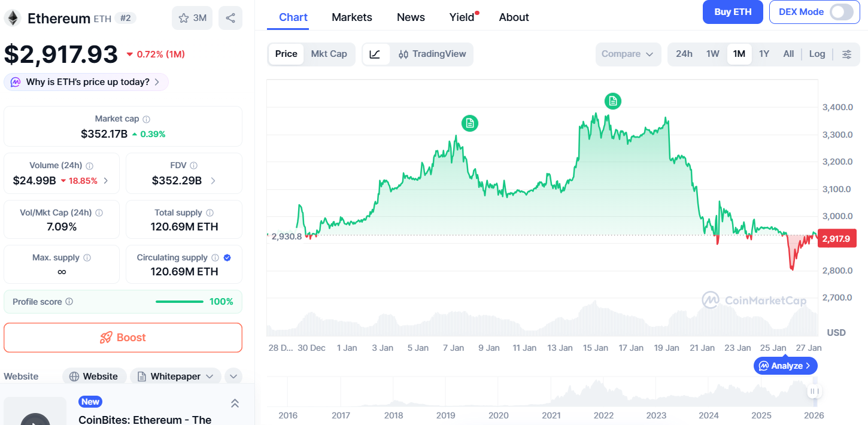Click the document event marker near 15 Jan
The width and height of the screenshot is (868, 425).
point(612,101)
